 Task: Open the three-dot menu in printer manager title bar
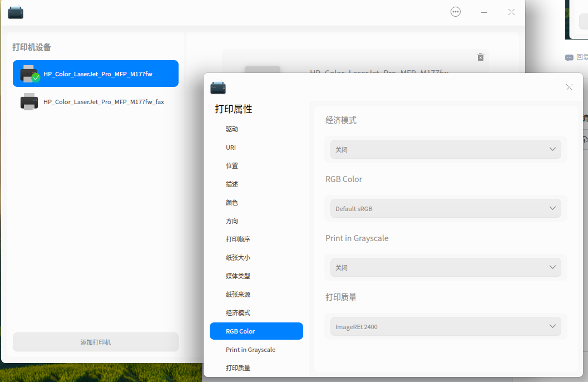click(x=456, y=12)
